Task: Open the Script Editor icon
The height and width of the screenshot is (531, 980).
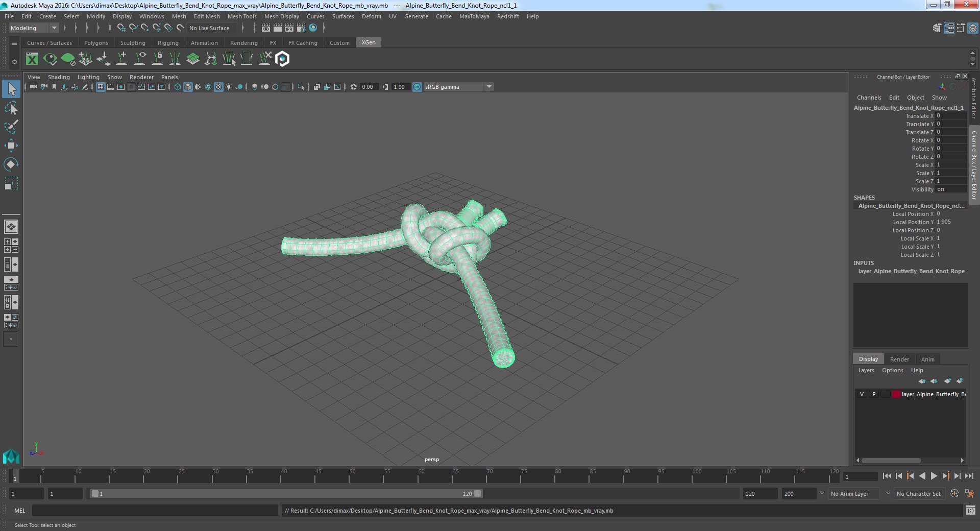Action: tap(971, 510)
